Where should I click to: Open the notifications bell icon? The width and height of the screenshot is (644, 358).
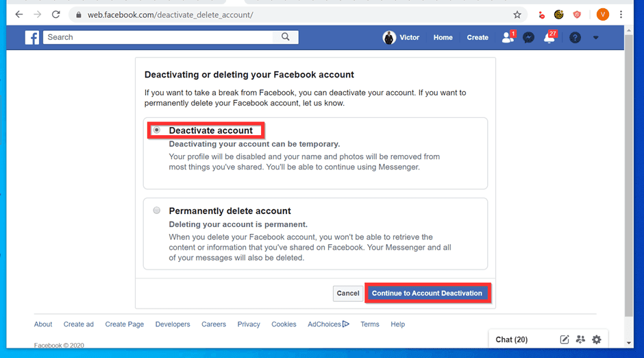click(x=549, y=38)
